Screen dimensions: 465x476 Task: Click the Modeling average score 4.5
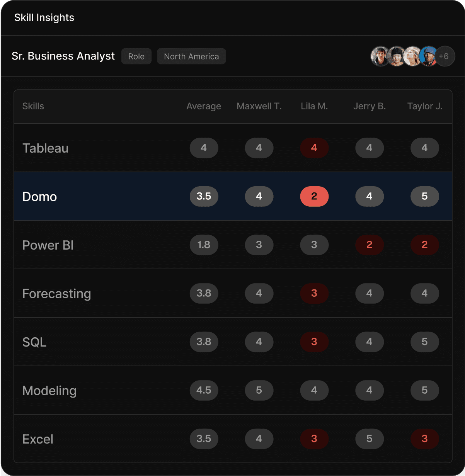pyautogui.click(x=204, y=391)
